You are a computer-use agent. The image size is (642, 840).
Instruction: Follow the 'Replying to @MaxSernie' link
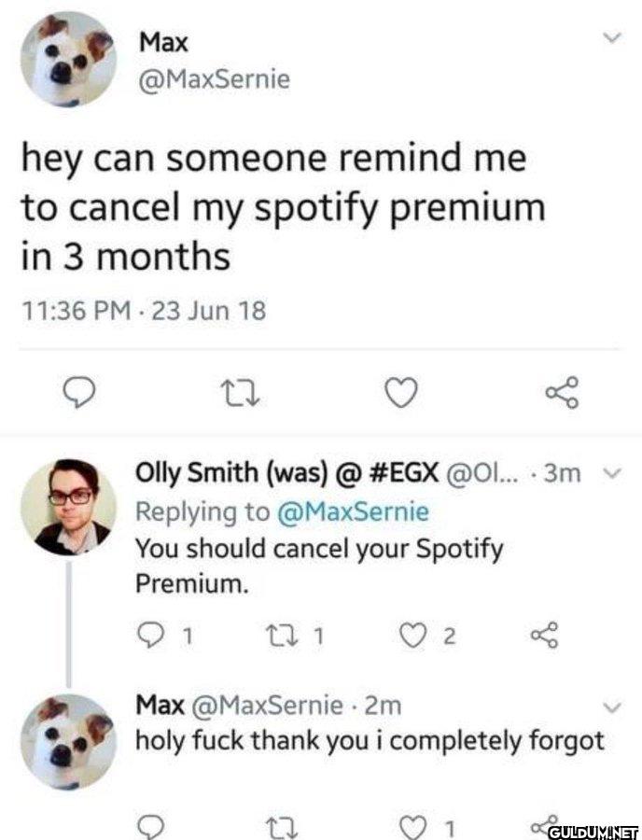pos(282,511)
